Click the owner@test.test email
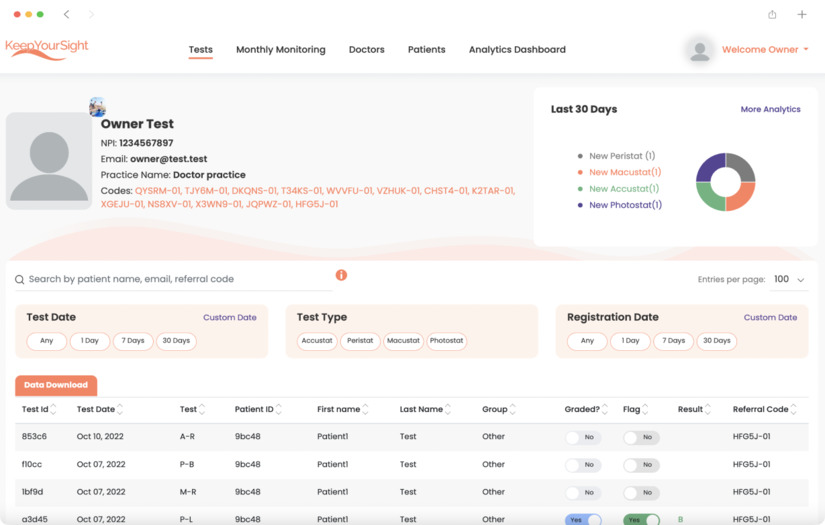 pyautogui.click(x=168, y=159)
